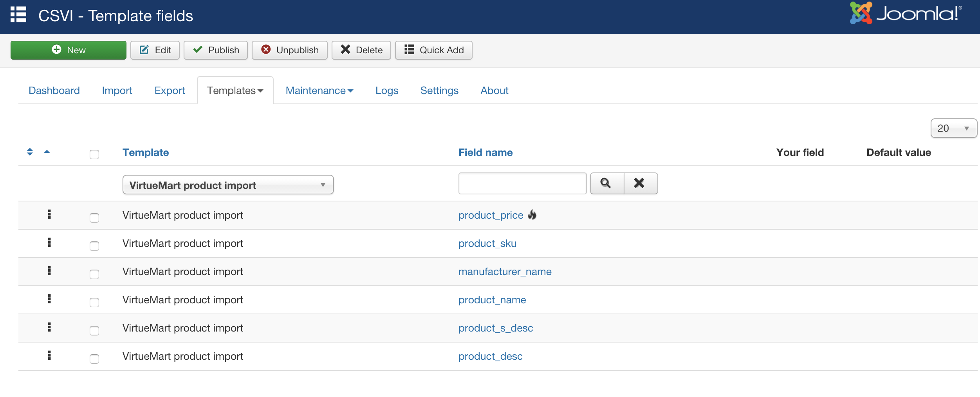Check the product_sku row checkbox
Image resolution: width=980 pixels, height=397 pixels.
coord(94,246)
